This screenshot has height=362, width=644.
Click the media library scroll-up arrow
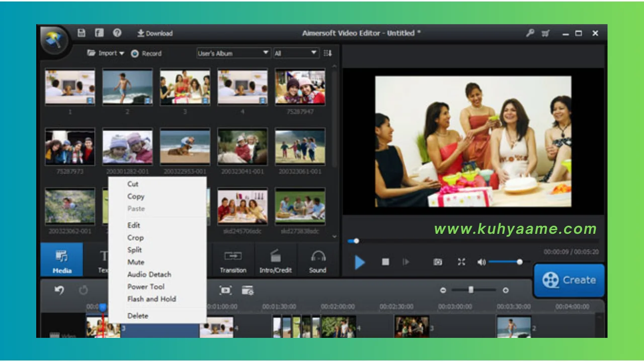click(x=335, y=66)
